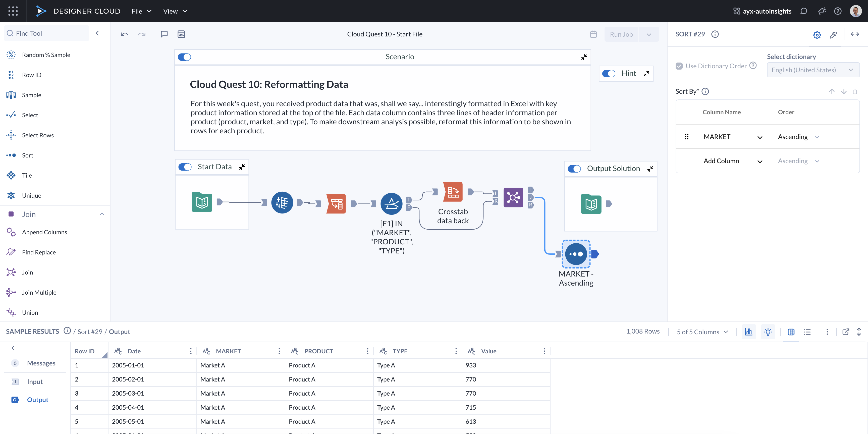Turn off the Hint toggle
Viewport: 868px width, 434px height.
609,73
